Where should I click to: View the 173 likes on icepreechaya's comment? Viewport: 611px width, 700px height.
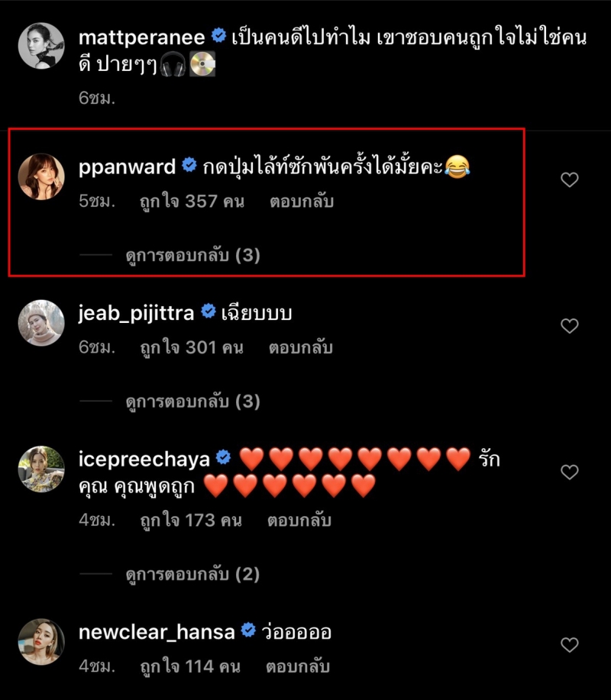coord(190,521)
